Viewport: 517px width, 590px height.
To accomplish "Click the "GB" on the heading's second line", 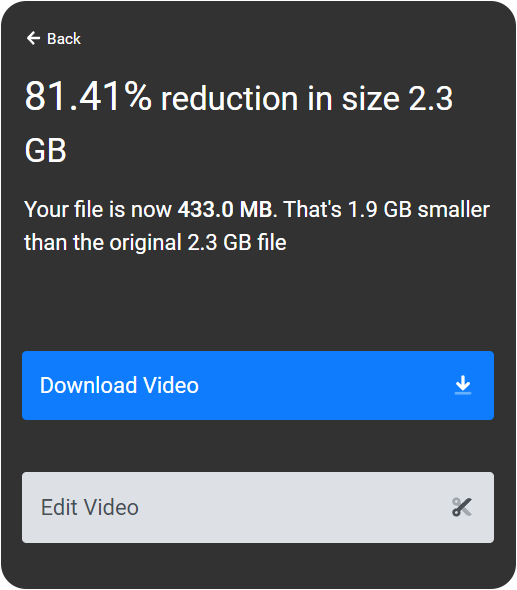I will pos(46,150).
